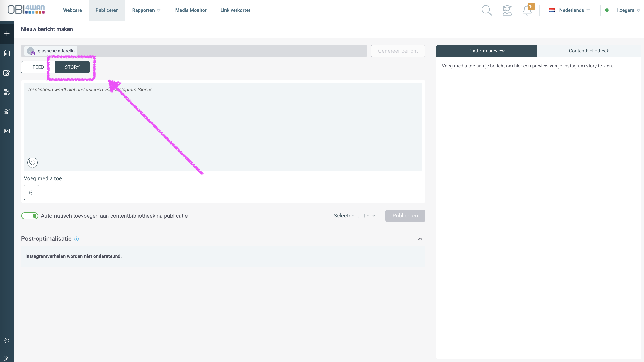Viewport: 644px width, 362px height.
Task: Go to the Publiceren tab
Action: [107, 10]
